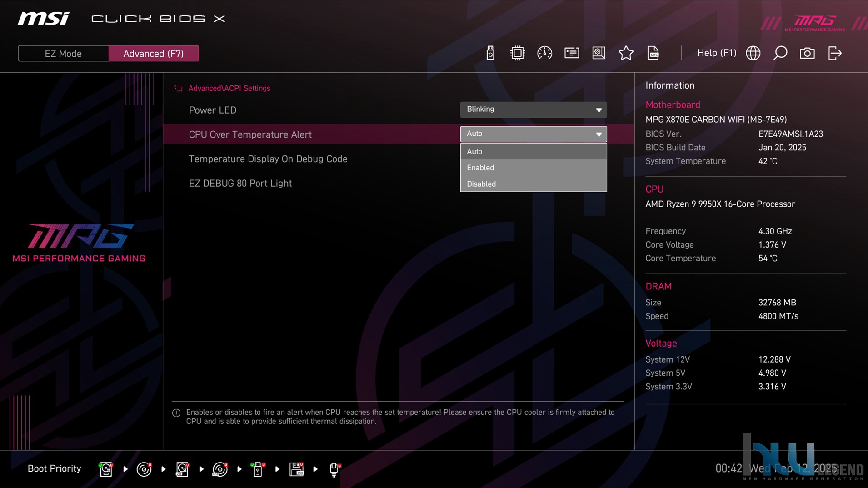Viewport: 868px width, 488px height.
Task: Click the DRAM Speed 4800 MT/s value
Action: coord(778,316)
